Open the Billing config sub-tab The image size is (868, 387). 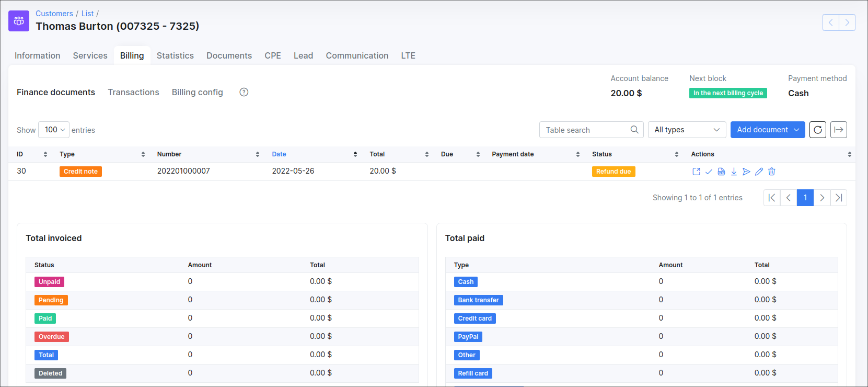click(197, 92)
